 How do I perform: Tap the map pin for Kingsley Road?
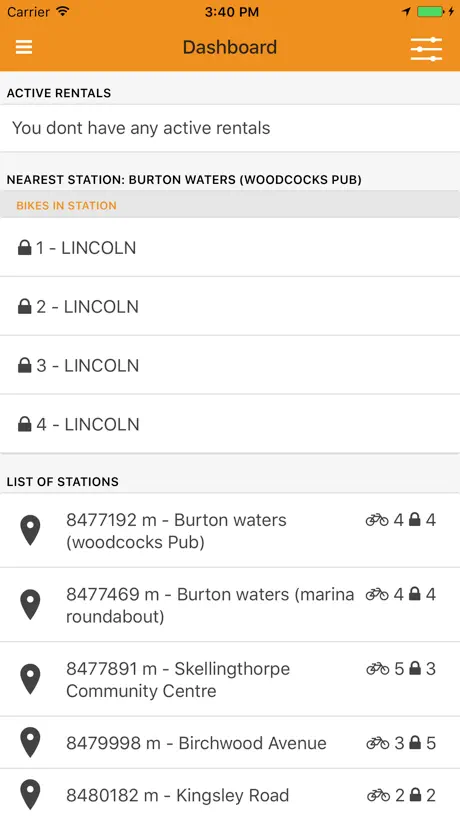(x=30, y=795)
